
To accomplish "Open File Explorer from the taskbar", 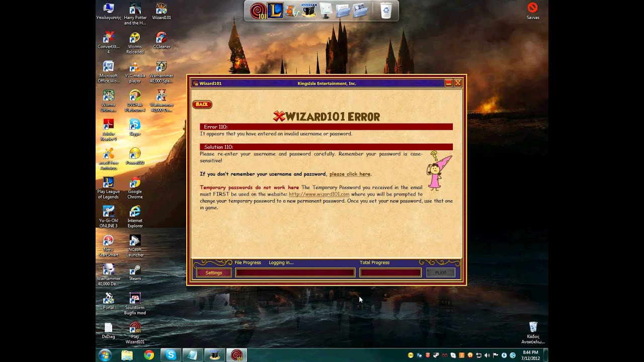I will [127, 355].
